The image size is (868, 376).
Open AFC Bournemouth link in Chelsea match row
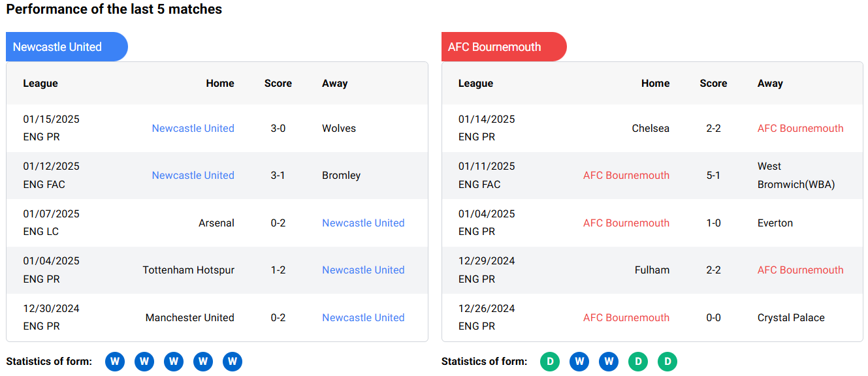[800, 129]
